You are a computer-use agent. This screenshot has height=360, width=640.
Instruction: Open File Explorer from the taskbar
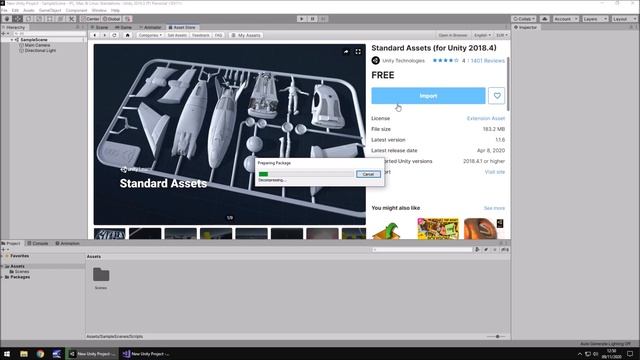(24, 354)
